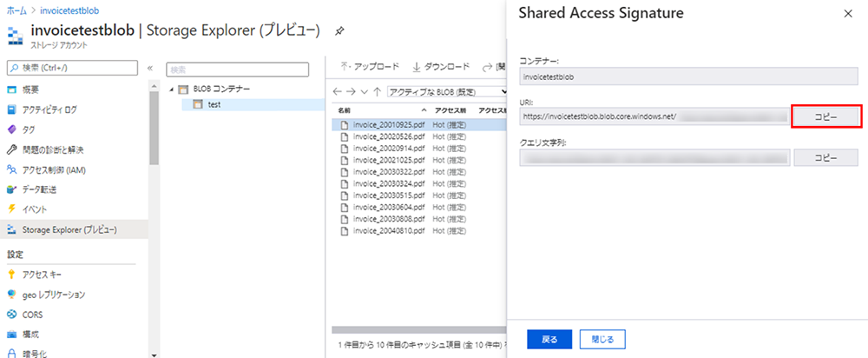Screen dimensions: 868x358
Task: Open CORS settings in sidebar
Action: coord(33,315)
